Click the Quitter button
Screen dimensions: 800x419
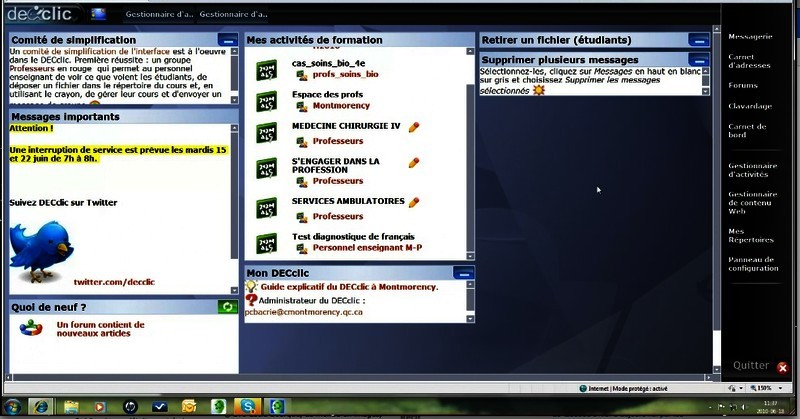751,365
